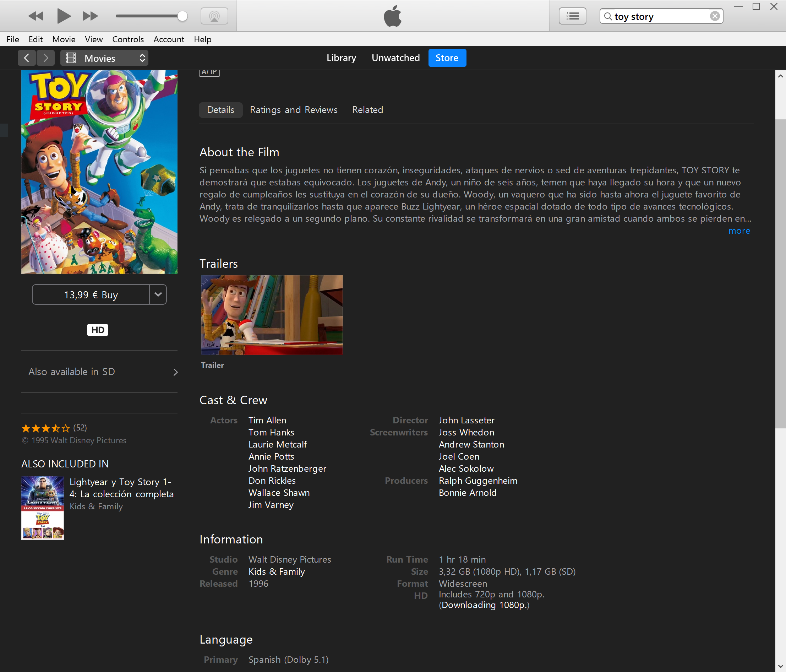Click Walt Disney Pictures studio text
The image size is (786, 672).
290,560
